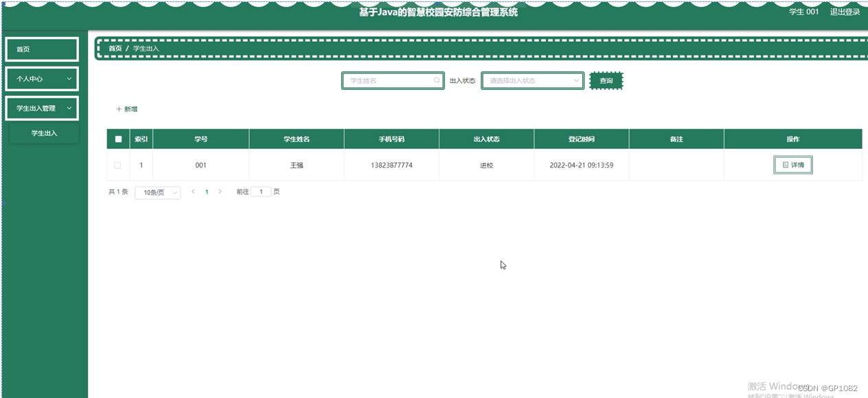Screen dimensions: 868x398
Task: Click the 学生 001 user label
Action: click(x=803, y=12)
